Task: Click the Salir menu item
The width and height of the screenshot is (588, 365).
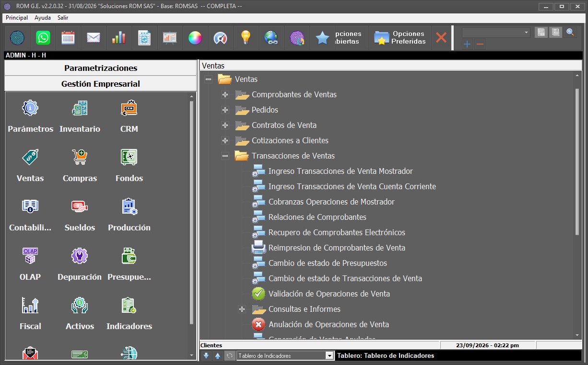Action: click(x=63, y=18)
